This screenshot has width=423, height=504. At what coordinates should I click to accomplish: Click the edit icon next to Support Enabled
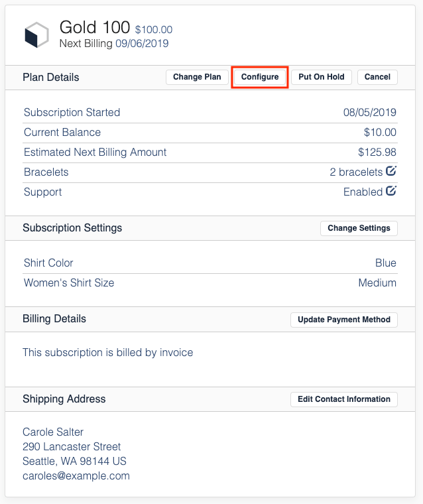pyautogui.click(x=391, y=191)
